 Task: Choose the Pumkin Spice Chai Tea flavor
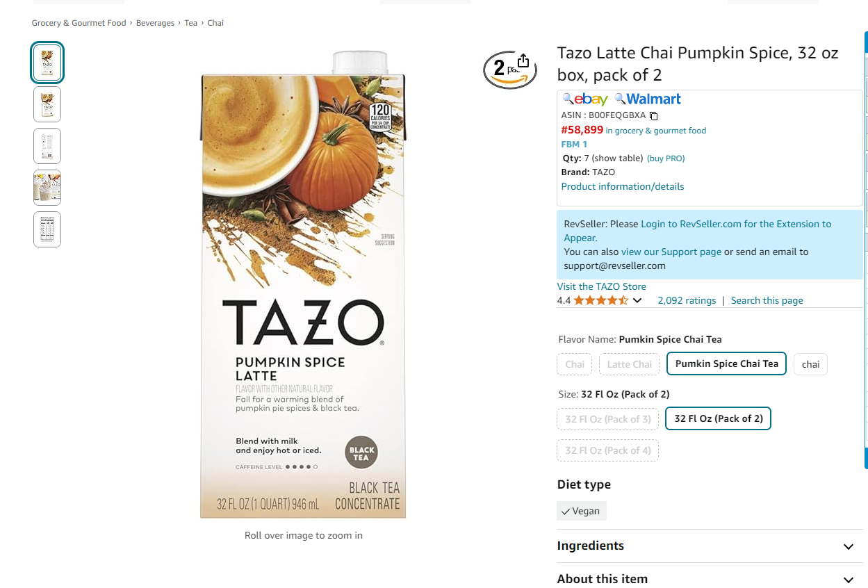pyautogui.click(x=726, y=364)
